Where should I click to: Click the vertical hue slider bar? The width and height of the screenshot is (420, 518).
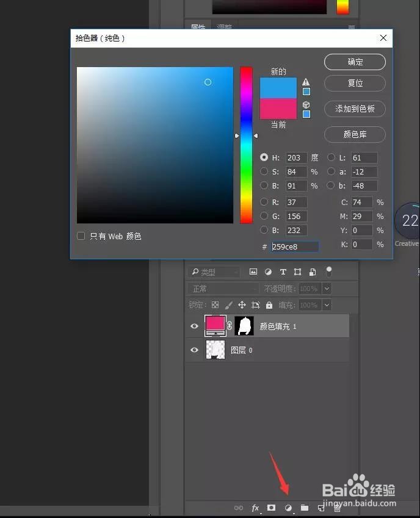point(246,145)
